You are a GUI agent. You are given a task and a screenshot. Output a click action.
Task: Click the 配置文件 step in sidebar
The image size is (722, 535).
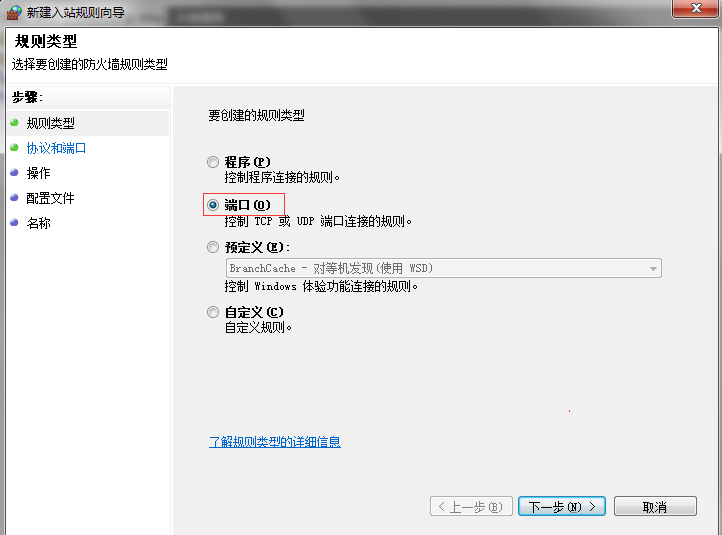tap(51, 198)
